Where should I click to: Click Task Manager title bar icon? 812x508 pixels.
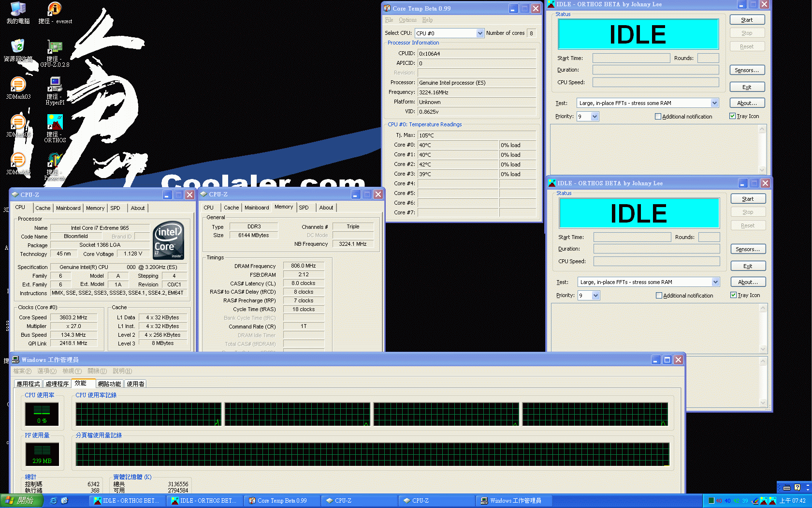[x=15, y=359]
